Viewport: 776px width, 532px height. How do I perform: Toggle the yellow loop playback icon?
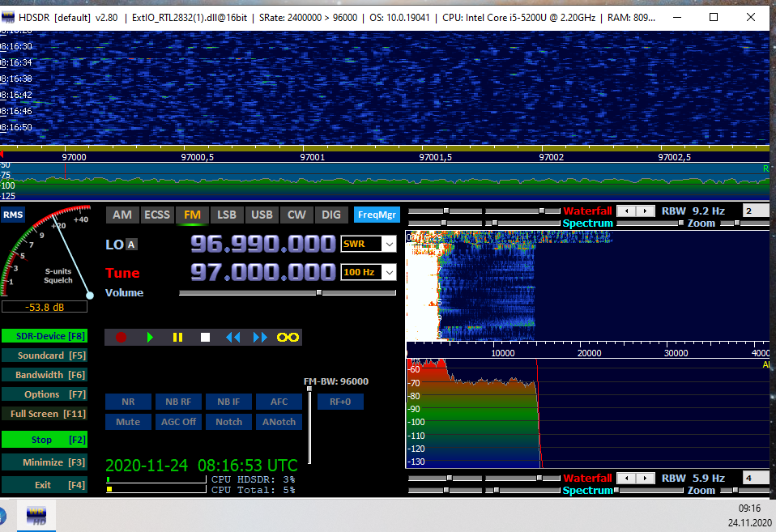288,338
